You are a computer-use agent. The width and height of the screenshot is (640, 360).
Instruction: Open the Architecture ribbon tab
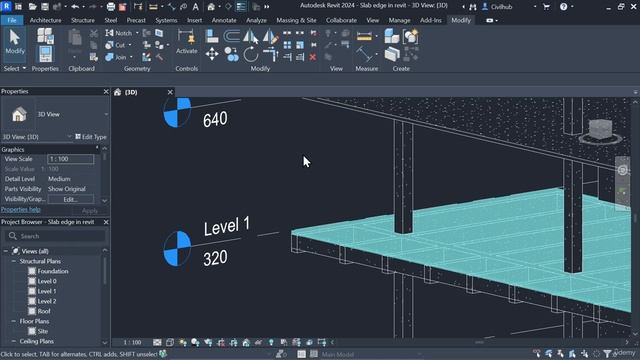tap(45, 20)
